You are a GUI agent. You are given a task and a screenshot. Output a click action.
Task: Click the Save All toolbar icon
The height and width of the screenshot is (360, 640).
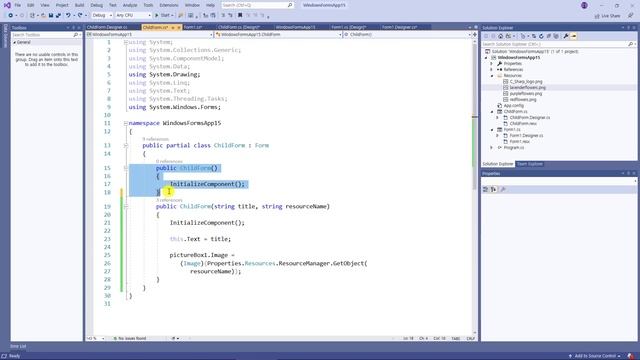58,16
